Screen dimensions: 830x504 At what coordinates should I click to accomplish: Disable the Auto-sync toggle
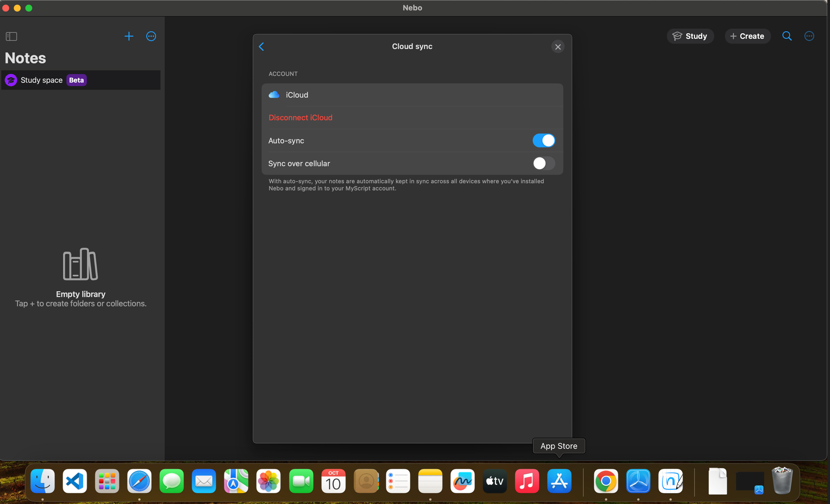coord(543,140)
